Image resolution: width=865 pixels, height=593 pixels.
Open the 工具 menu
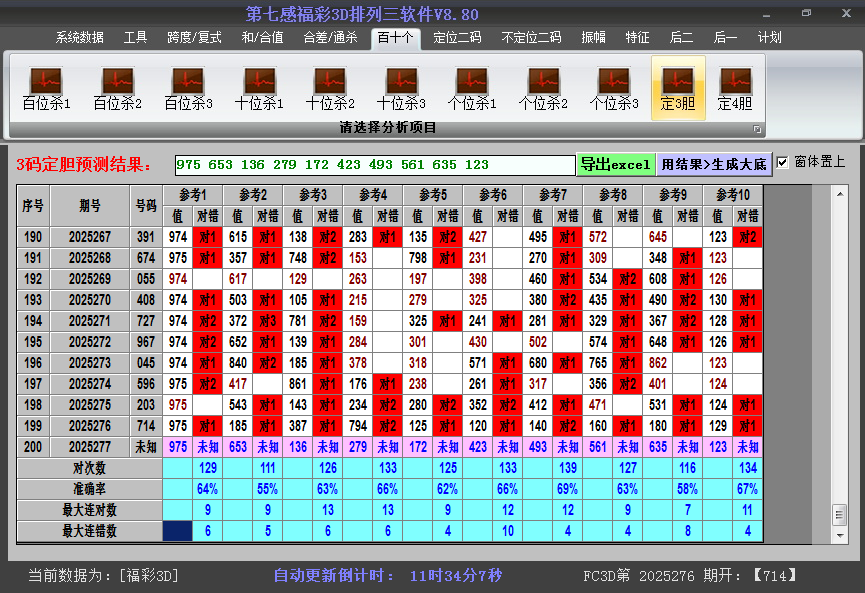tap(135, 38)
